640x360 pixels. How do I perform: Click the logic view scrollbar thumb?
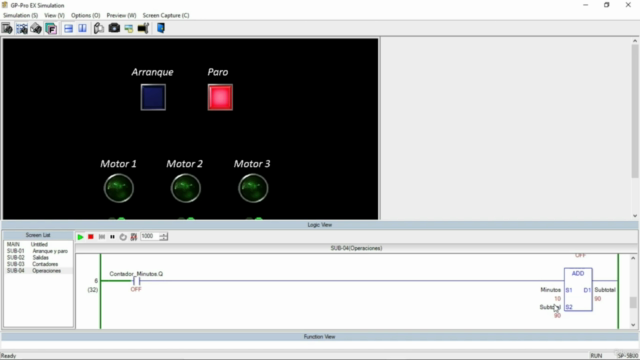(x=633, y=302)
